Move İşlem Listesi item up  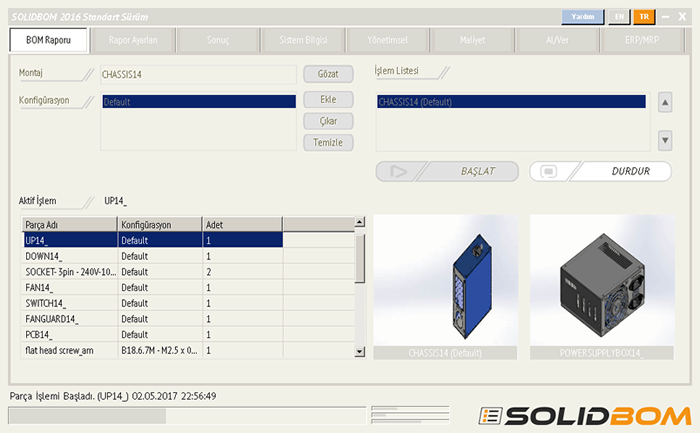click(665, 103)
